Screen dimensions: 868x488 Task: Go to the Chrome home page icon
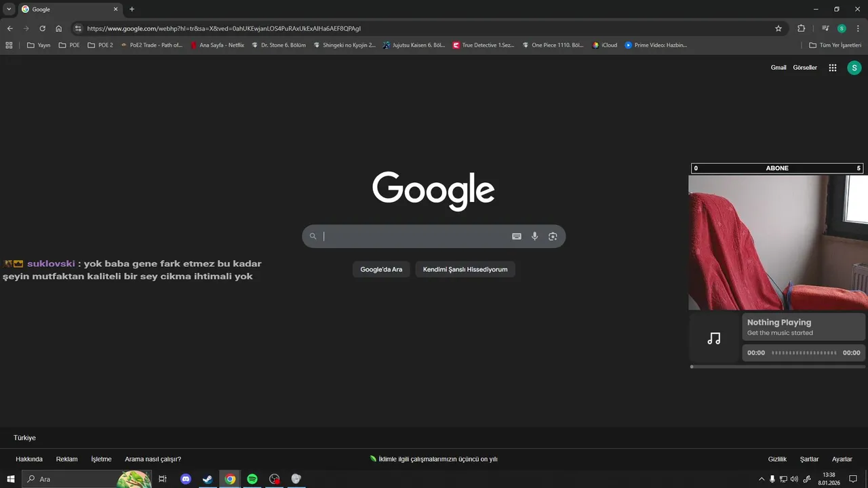[x=59, y=28]
